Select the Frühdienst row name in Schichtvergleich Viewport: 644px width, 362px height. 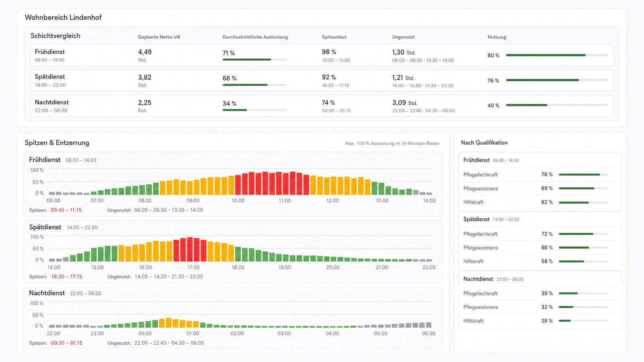coord(50,52)
